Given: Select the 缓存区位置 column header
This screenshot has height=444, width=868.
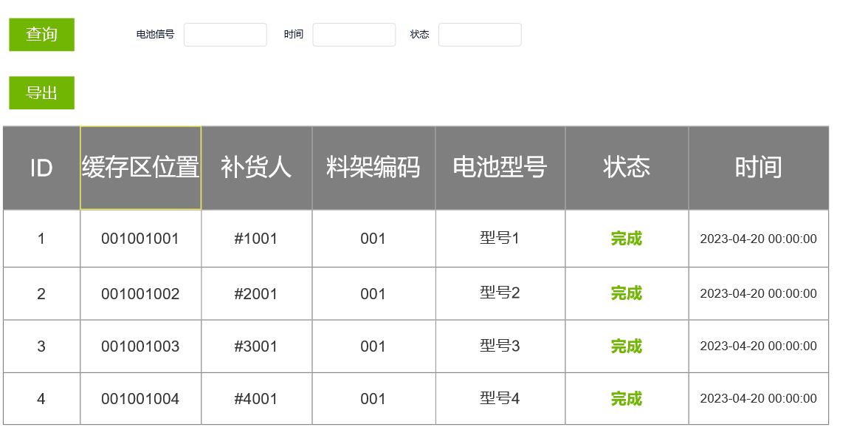Looking at the screenshot, I should pos(140,168).
